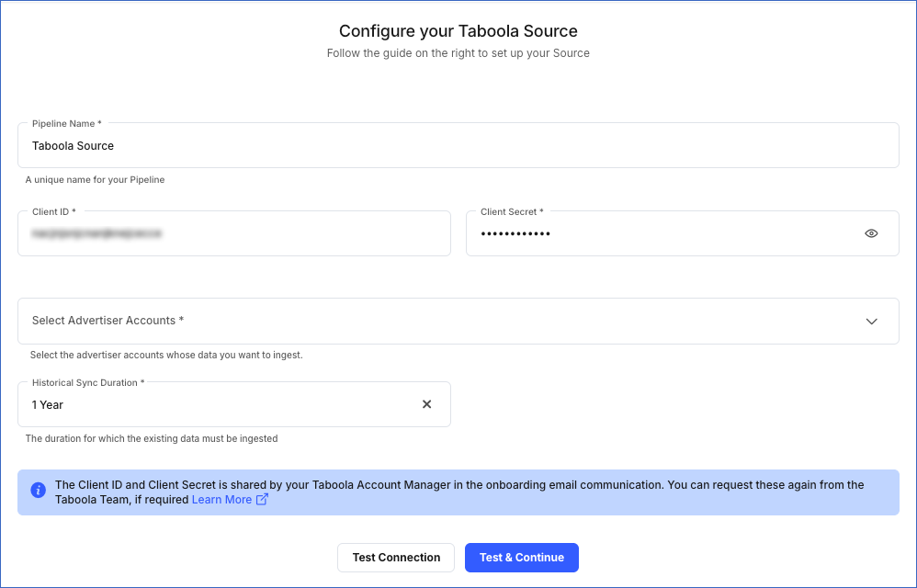Viewport: 917px width, 588px height.
Task: Remove the selected Historical Sync Duration
Action: (x=426, y=403)
